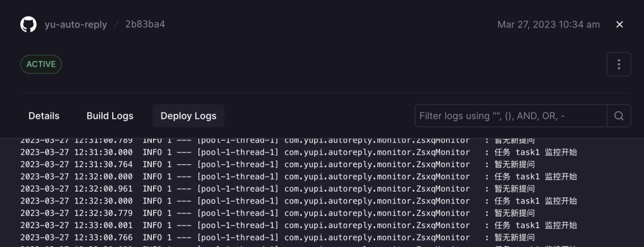Open the Build Logs tab
Image resolution: width=644 pixels, height=247 pixels.
110,116
